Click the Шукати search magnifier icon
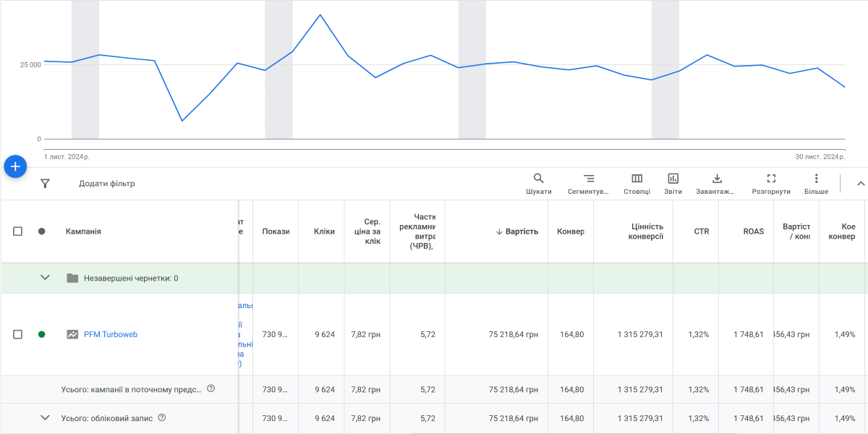Screen dimensions: 868x434 click(x=538, y=179)
